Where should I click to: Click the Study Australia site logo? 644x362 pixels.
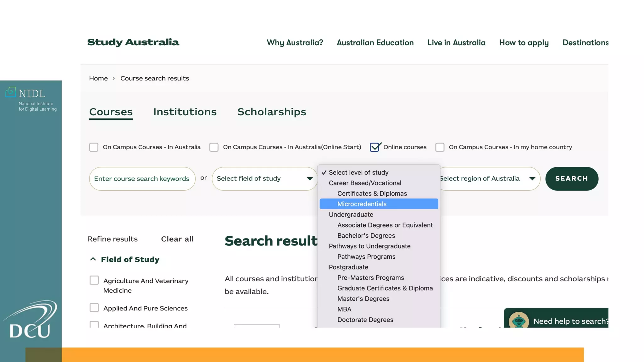pyautogui.click(x=133, y=42)
